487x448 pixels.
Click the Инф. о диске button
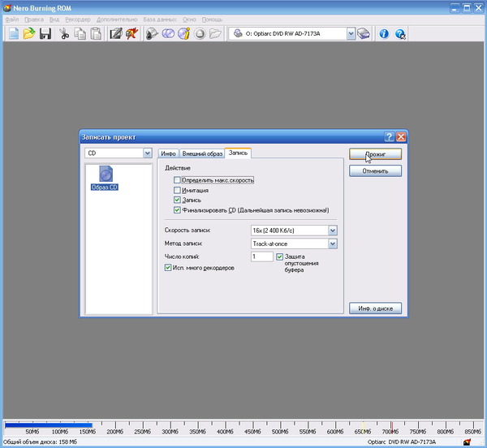[375, 308]
